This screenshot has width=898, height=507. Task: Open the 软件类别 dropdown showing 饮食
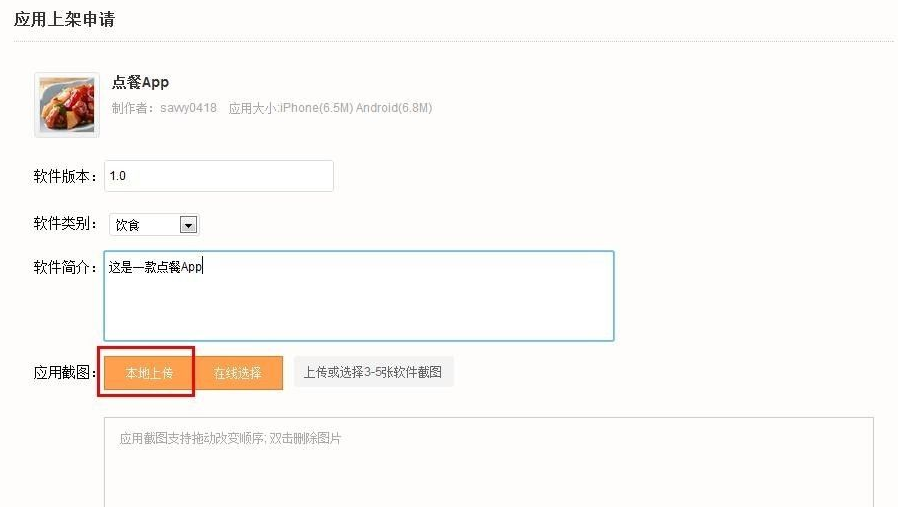(154, 225)
